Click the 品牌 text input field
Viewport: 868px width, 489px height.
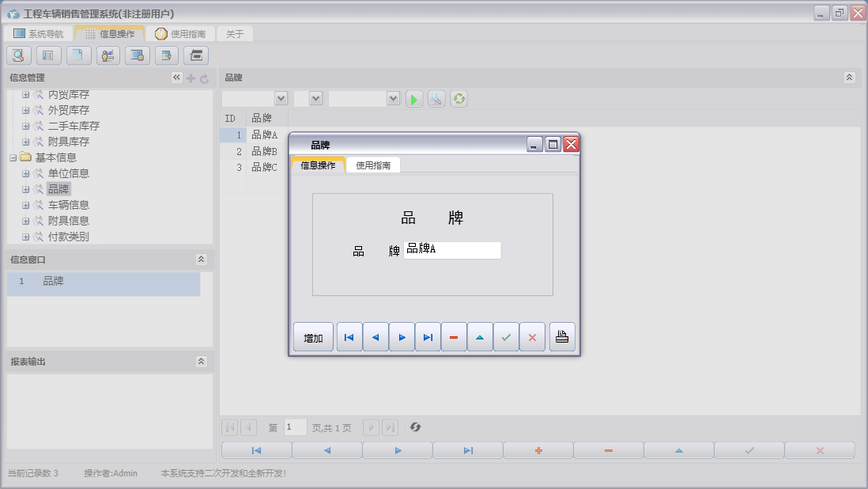point(452,250)
